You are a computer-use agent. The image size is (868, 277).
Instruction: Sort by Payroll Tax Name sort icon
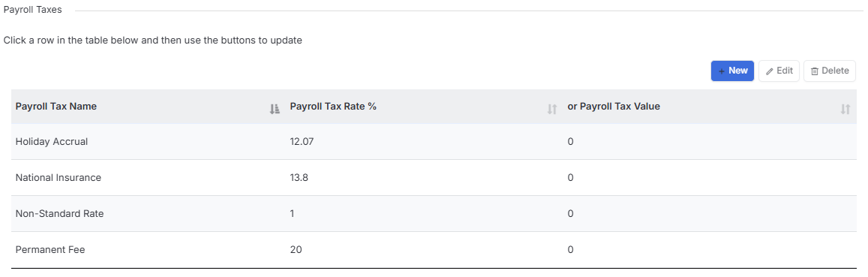[274, 109]
